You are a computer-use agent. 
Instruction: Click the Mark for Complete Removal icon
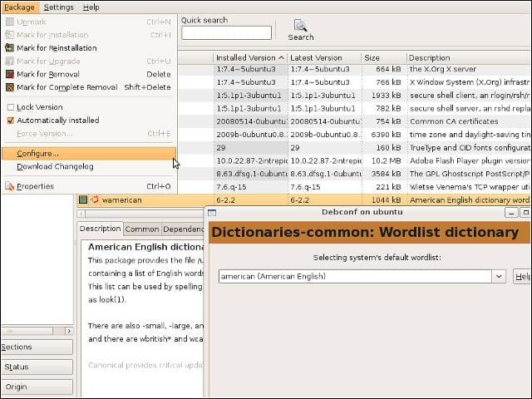click(x=10, y=87)
